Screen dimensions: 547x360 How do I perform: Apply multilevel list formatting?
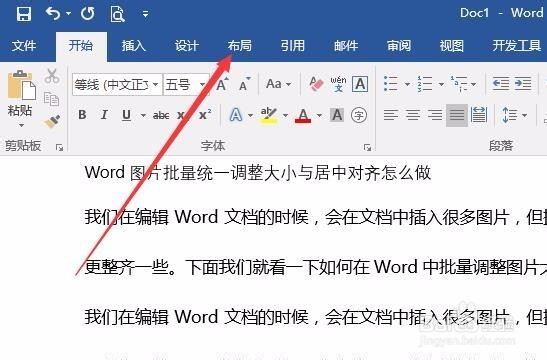[x=459, y=84]
